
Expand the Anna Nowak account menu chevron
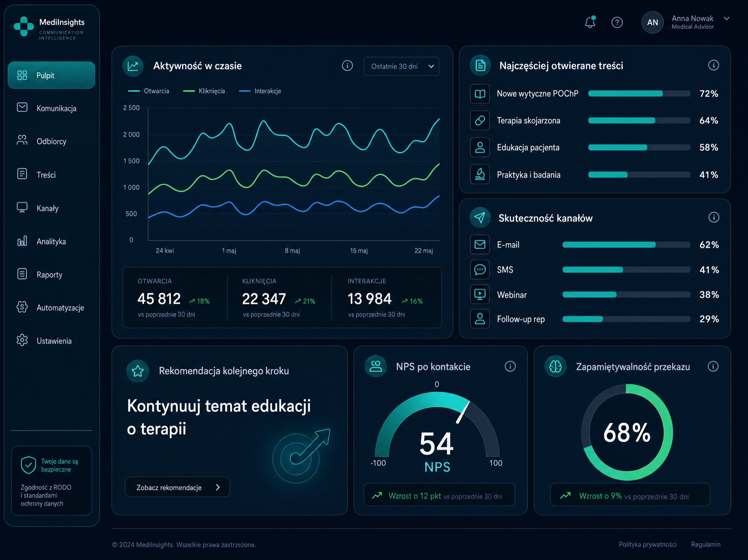coord(726,18)
